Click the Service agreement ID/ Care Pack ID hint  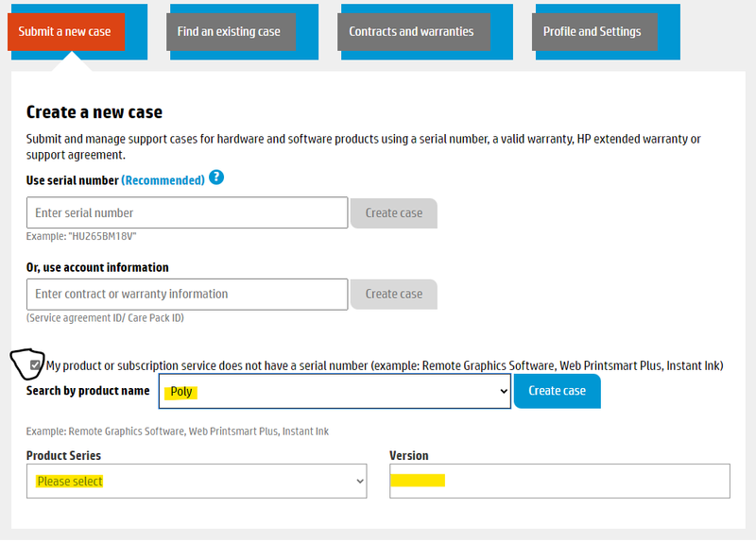[105, 318]
